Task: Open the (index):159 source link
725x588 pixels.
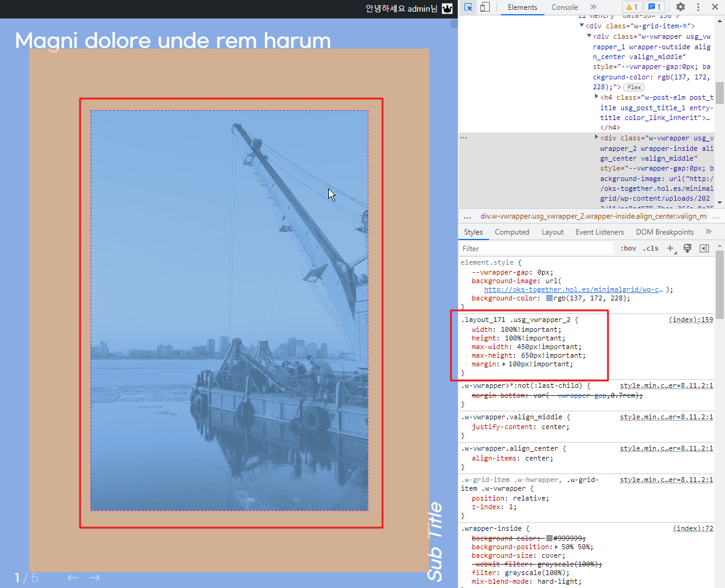Action: click(x=691, y=320)
